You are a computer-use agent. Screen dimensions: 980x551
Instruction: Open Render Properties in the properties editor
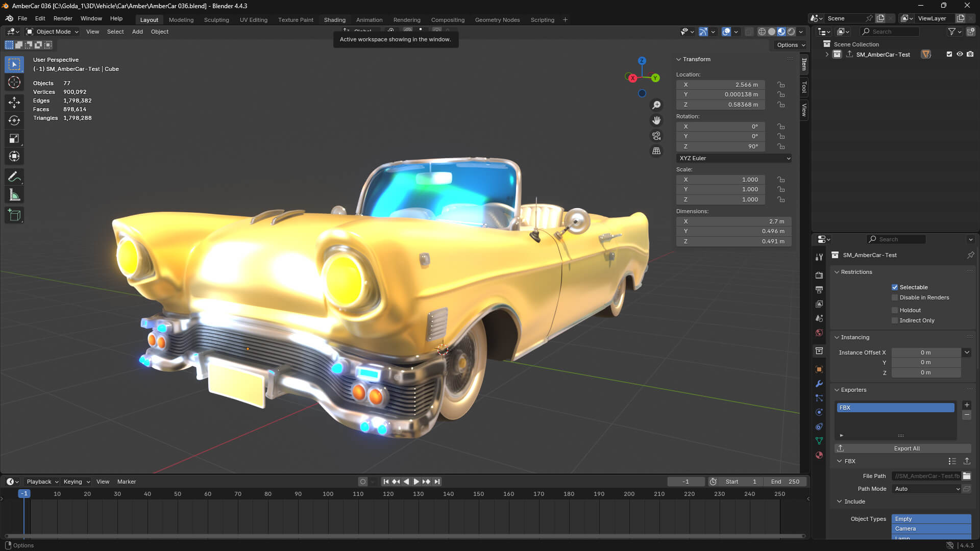point(819,275)
